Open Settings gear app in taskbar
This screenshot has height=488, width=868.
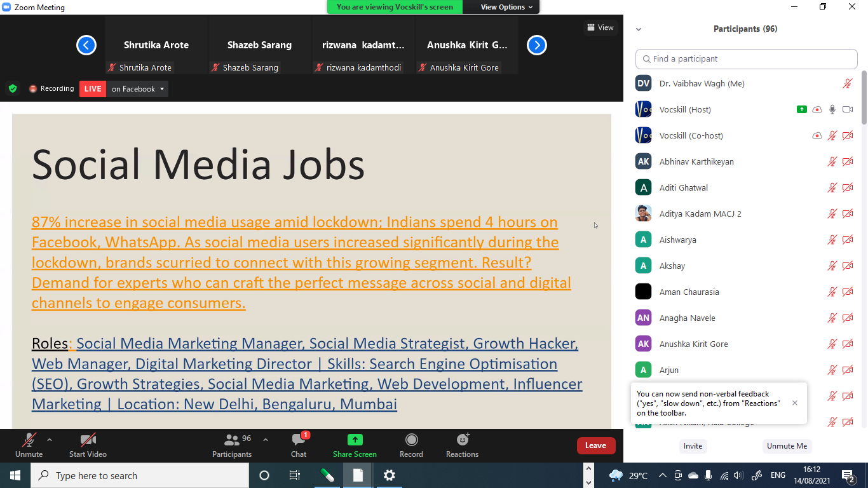point(390,475)
